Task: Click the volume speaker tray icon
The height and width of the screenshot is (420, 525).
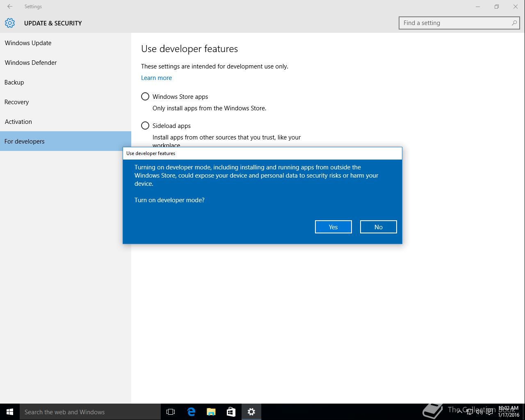Action: (479, 412)
